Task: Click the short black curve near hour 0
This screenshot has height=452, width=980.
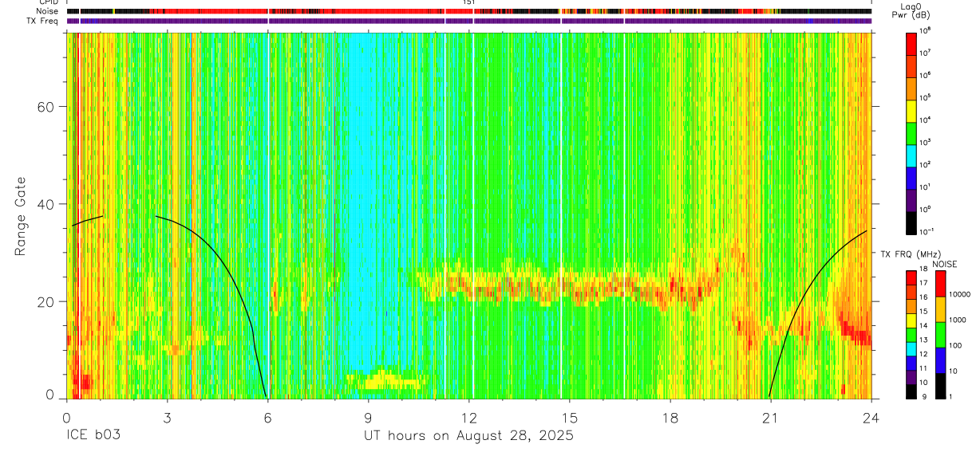Action: (87, 221)
